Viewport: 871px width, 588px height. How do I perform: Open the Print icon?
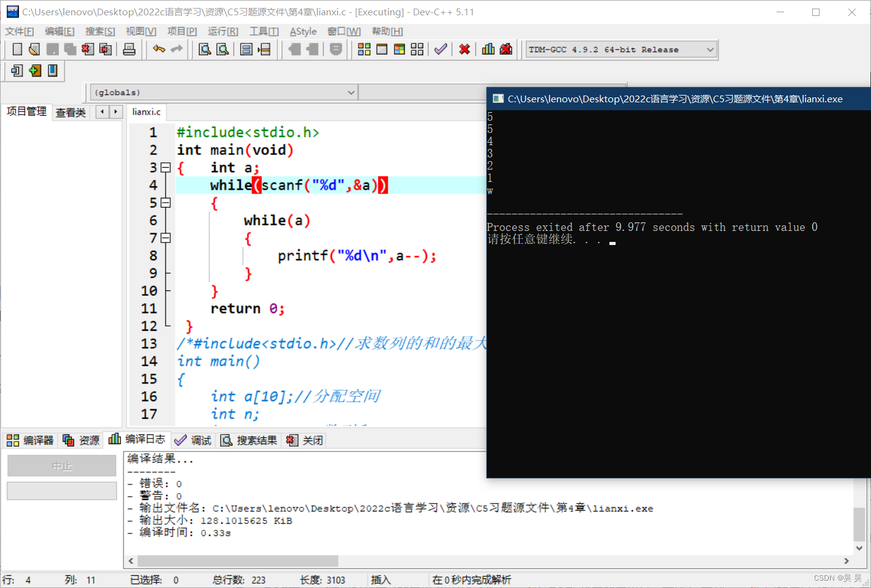pos(129,49)
